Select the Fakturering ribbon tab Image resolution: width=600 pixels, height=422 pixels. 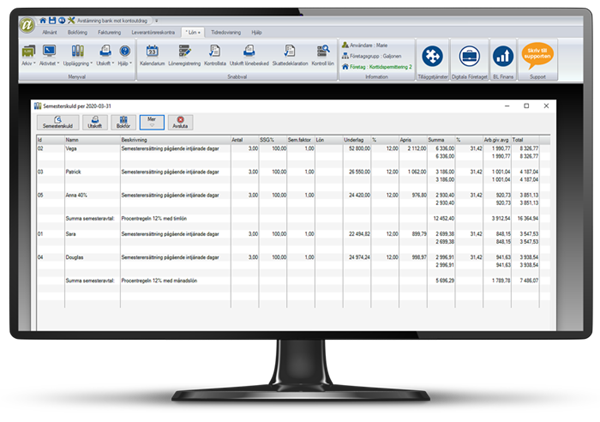(x=108, y=32)
